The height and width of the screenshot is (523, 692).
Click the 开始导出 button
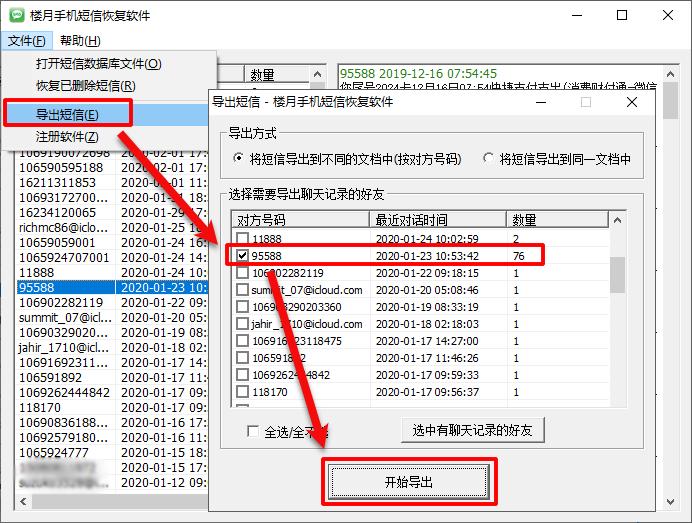point(409,482)
